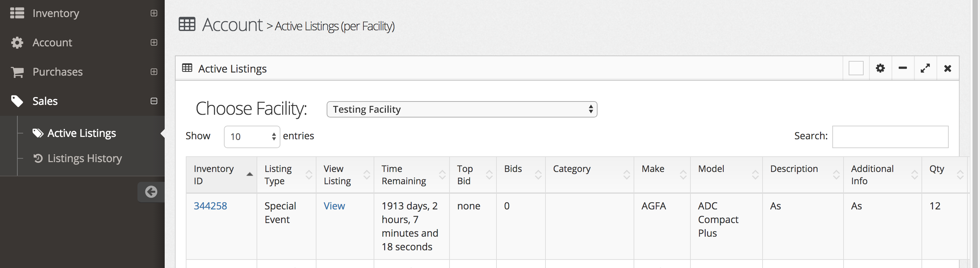980x268 pixels.
Task: Open Account menu item in sidebar
Action: click(82, 42)
